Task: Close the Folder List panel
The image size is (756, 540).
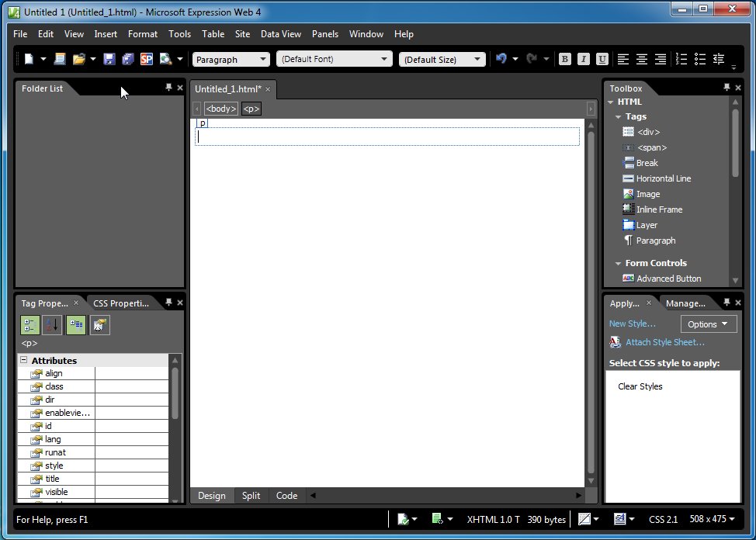Action: pyautogui.click(x=180, y=88)
